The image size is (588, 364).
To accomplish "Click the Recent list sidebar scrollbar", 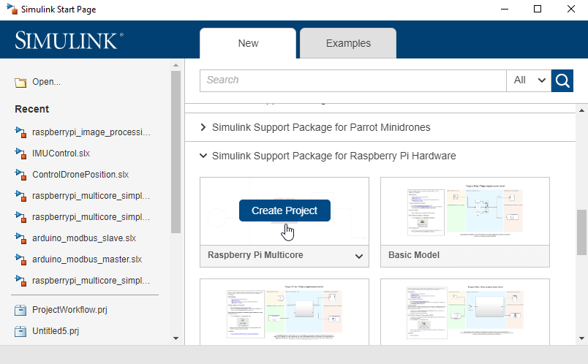I will 176,153.
